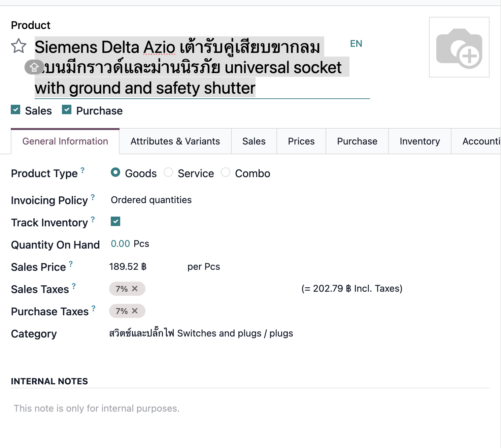Click the Sales Taxes field label
Screen dimensions: 501x448
[40, 289]
